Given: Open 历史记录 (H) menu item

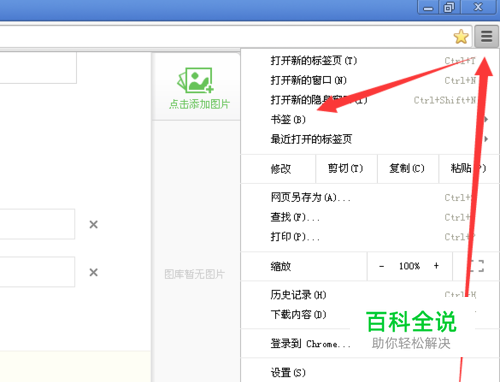Looking at the screenshot, I should click(370, 295).
